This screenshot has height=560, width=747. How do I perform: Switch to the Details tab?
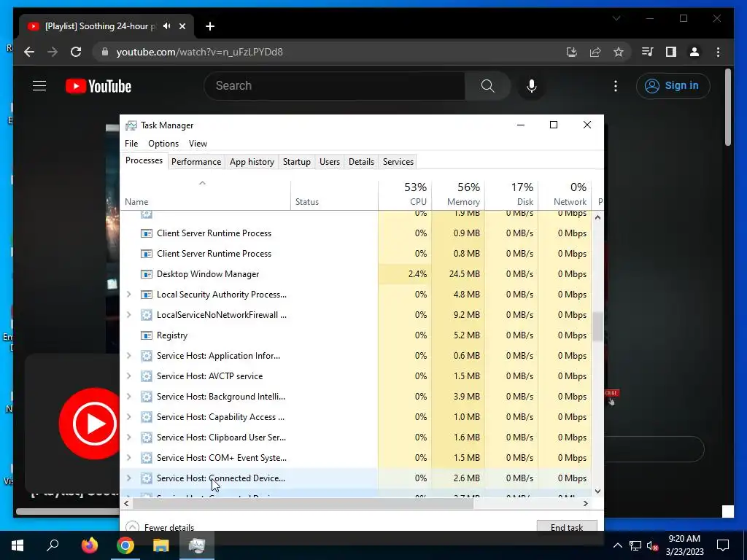pos(361,161)
